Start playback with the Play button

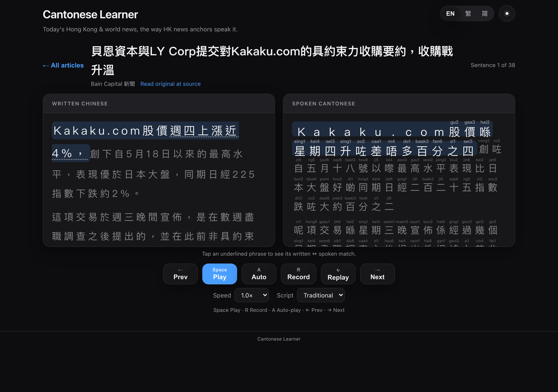[x=219, y=274]
